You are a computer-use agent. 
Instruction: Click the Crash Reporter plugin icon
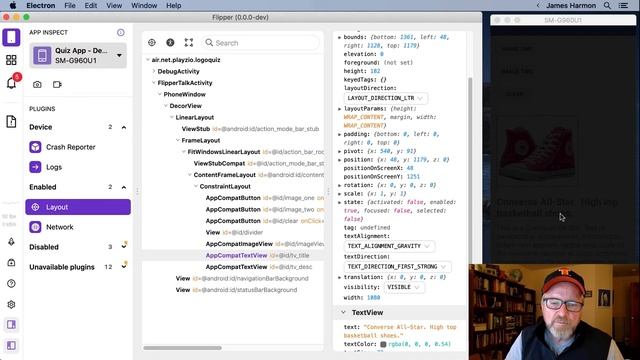coord(35,147)
